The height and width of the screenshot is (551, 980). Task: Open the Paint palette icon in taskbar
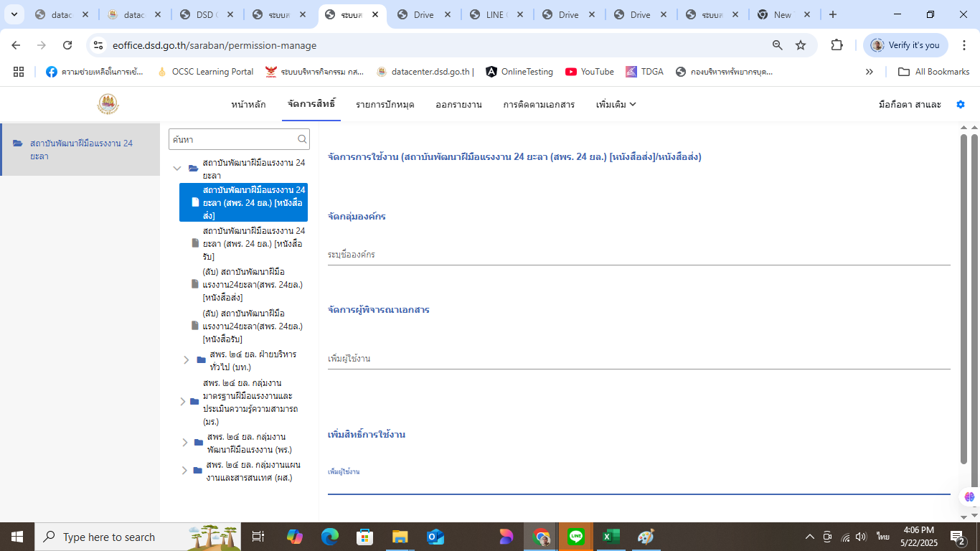pyautogui.click(x=646, y=537)
